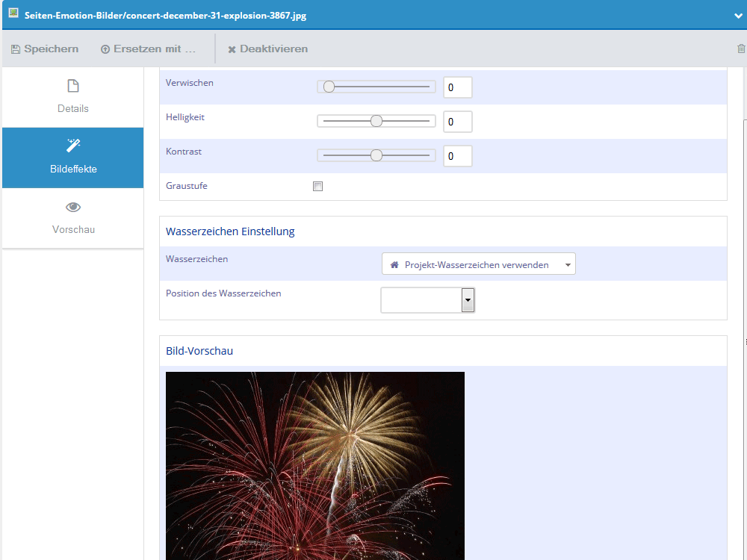Open the Details tab
747x560 pixels.
pos(73,97)
